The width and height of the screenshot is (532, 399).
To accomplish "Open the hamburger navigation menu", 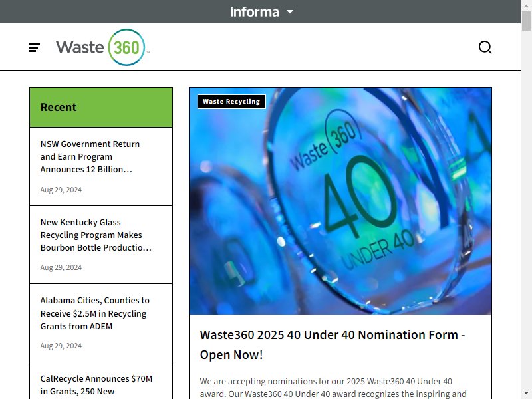I will 35,47.
